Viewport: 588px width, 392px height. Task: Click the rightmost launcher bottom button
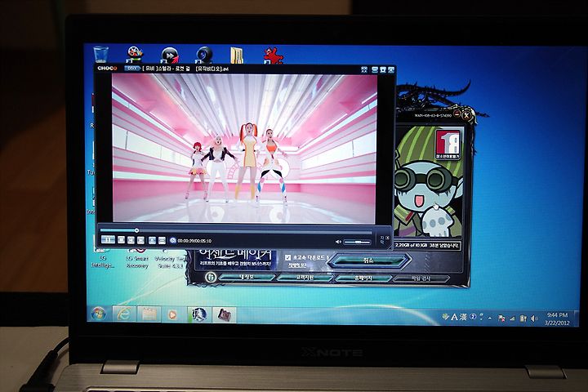(x=421, y=278)
